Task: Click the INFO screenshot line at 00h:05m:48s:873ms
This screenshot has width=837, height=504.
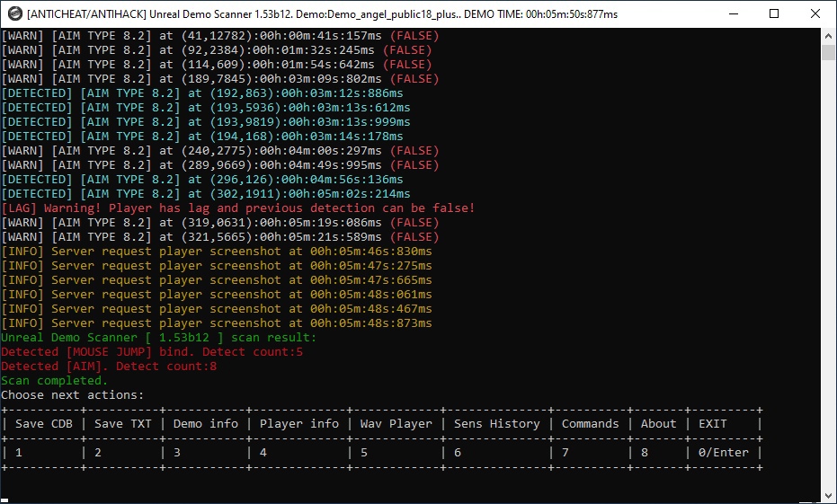Action: (217, 323)
